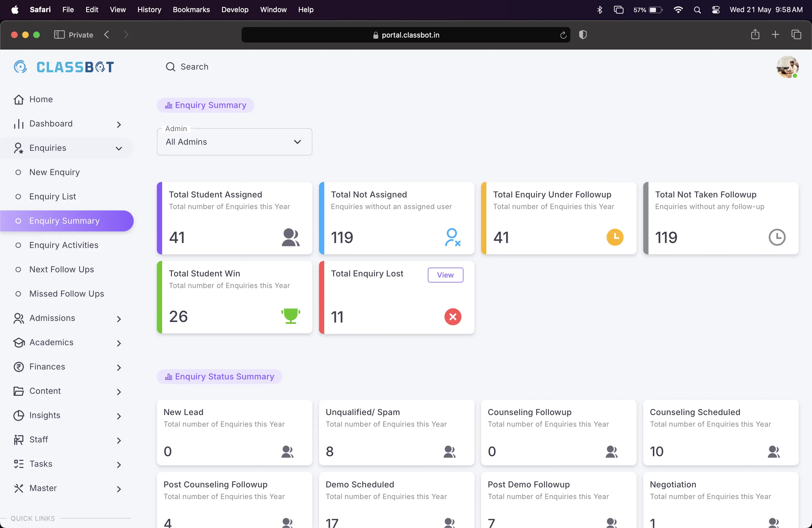This screenshot has width=812, height=528.
Task: Click the Finances rupee icon in sidebar
Action: (19, 367)
